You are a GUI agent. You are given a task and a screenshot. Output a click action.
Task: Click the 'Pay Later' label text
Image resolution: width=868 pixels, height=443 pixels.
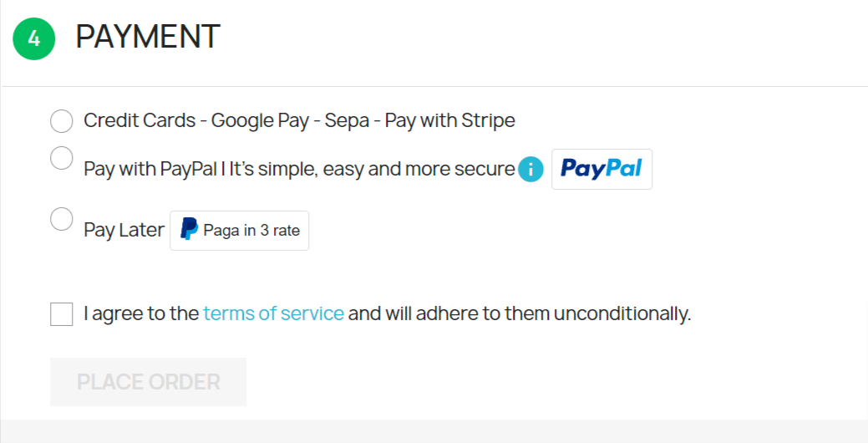[x=124, y=231]
